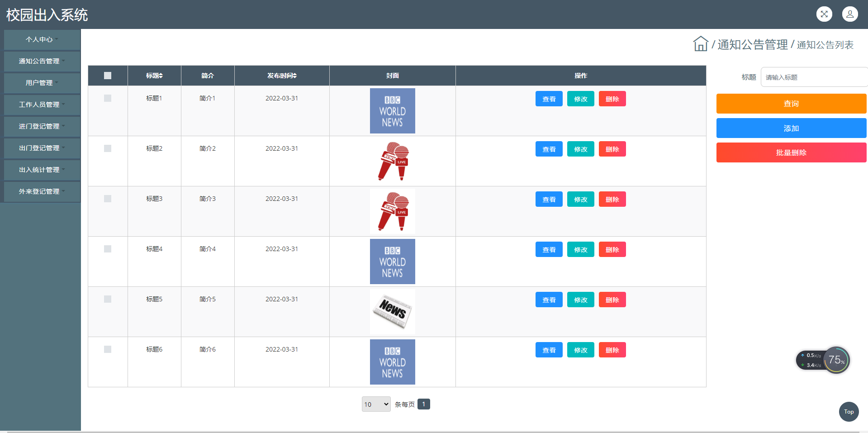Sort by 标题 column arrow
The image size is (868, 433).
click(161, 76)
